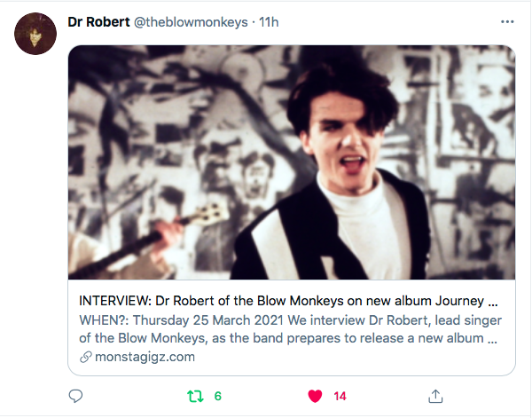Open the @theblowmonkeys handle link
The image size is (532, 418).
(x=191, y=22)
